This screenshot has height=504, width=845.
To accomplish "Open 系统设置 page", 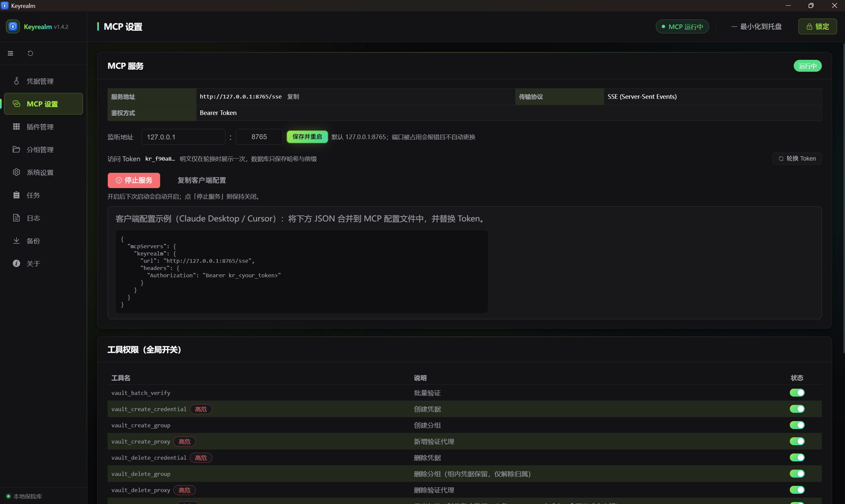I will tap(43, 172).
